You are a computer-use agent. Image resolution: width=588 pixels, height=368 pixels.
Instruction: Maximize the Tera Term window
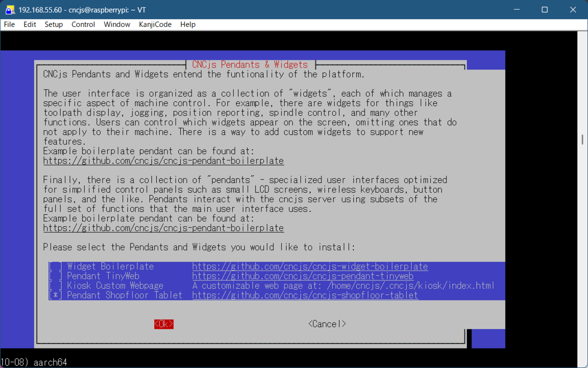tap(544, 10)
